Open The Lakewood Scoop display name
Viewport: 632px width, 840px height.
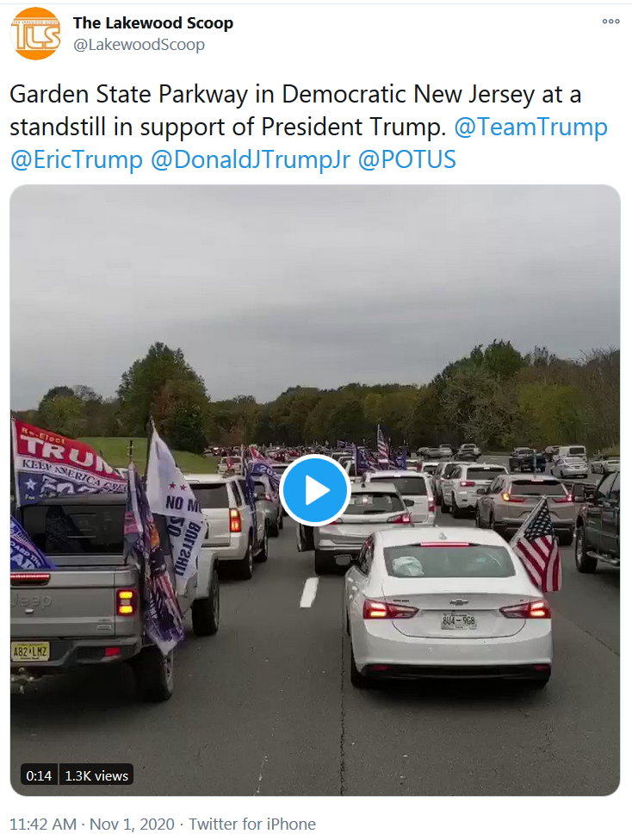pyautogui.click(x=153, y=23)
